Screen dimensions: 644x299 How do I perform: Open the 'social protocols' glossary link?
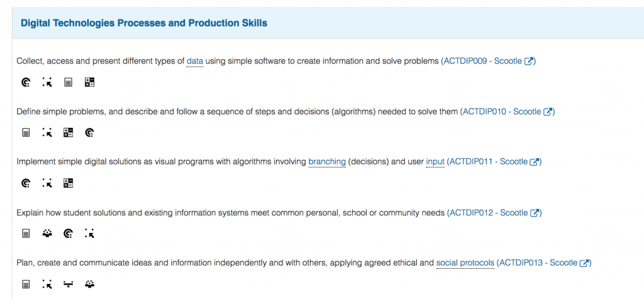pyautogui.click(x=465, y=263)
